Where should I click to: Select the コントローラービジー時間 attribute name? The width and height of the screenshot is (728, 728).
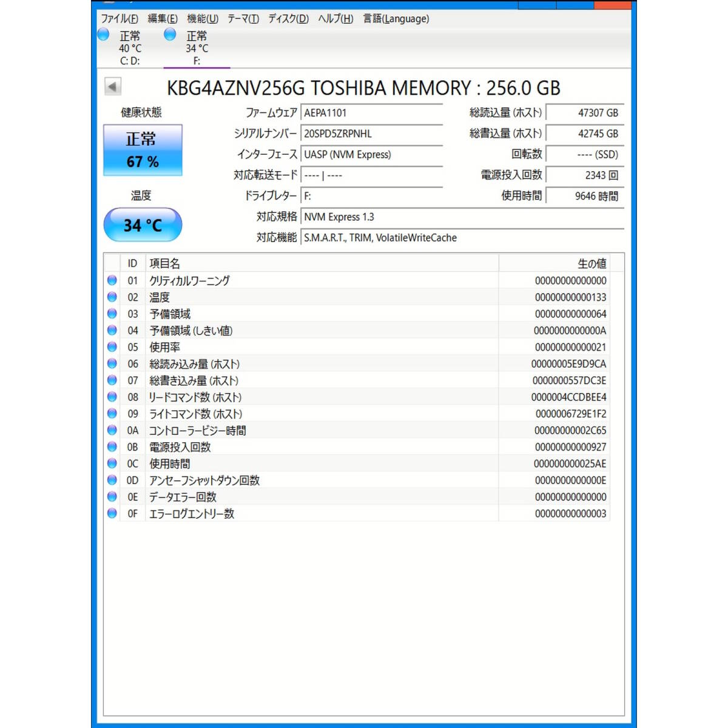pyautogui.click(x=198, y=430)
